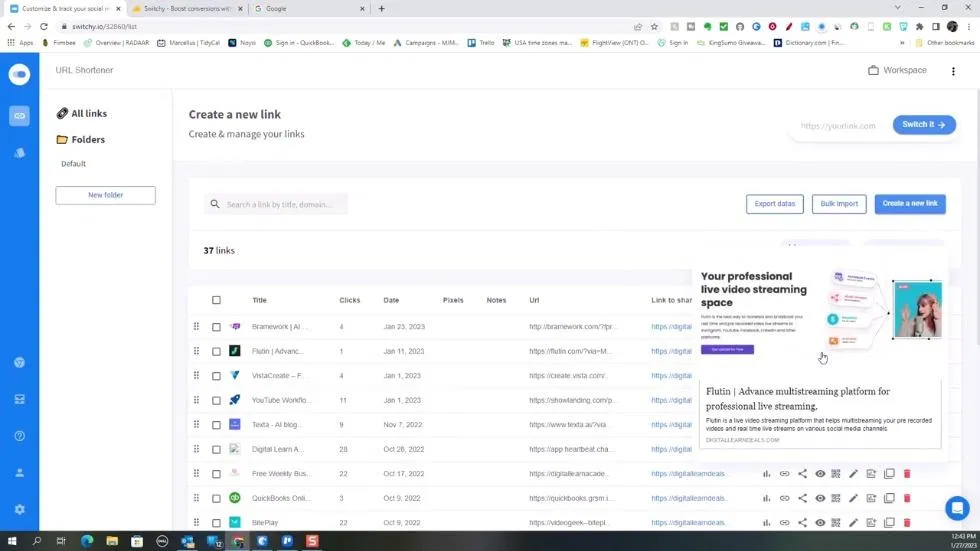Viewport: 980px width, 551px height.
Task: Preview eye icon in Free Weekly Bus row
Action: [x=820, y=474]
